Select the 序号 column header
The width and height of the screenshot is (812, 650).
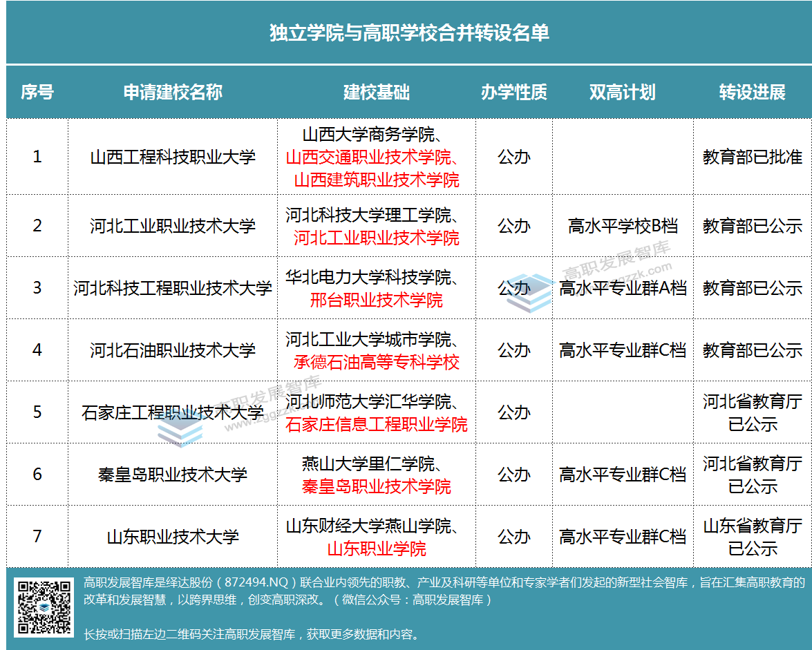37,93
